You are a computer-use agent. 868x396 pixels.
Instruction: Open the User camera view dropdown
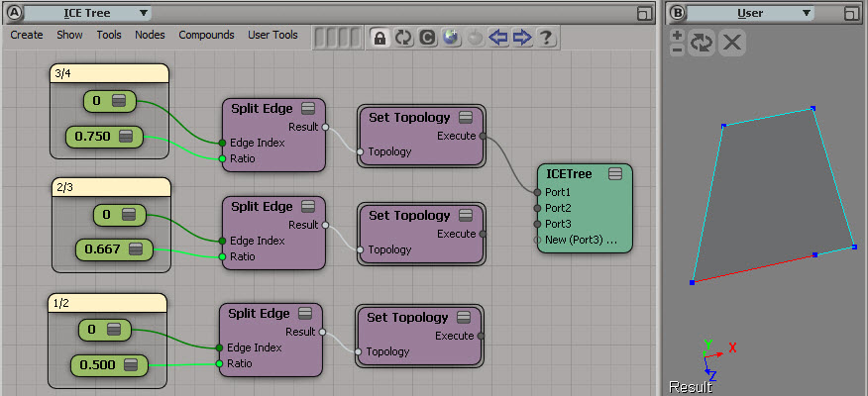coord(750,13)
